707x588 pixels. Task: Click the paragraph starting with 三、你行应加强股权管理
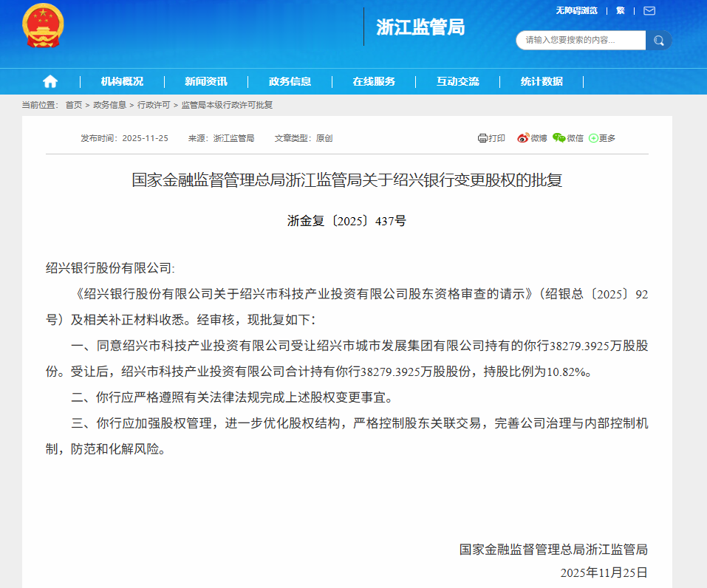point(346,436)
